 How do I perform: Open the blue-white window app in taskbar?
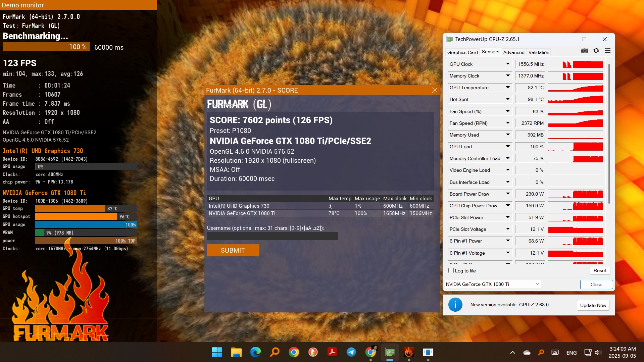[428, 352]
